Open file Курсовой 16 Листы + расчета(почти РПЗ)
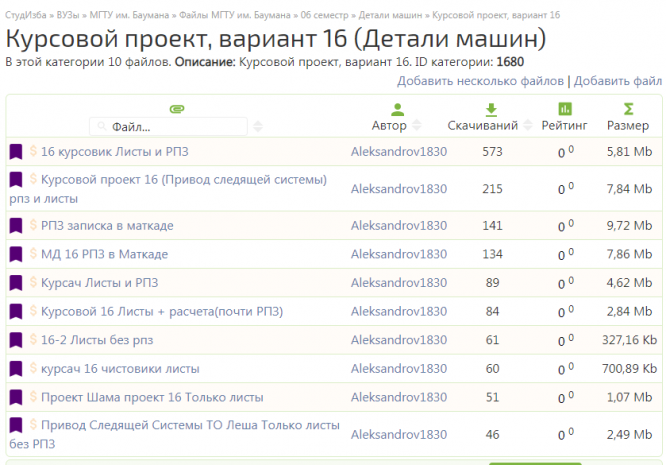This screenshot has width=666, height=465. tap(162, 311)
